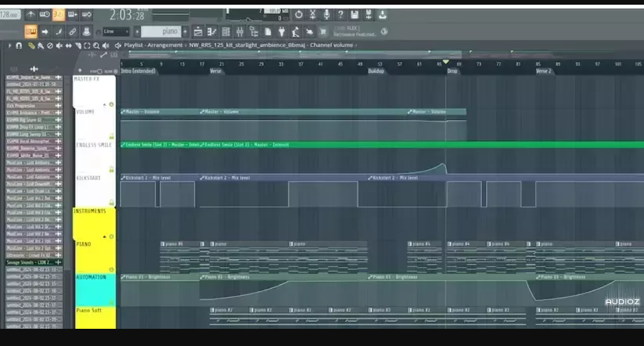The height and width of the screenshot is (346, 644).
Task: Select the AUTOMATION track header
Action: (x=95, y=290)
